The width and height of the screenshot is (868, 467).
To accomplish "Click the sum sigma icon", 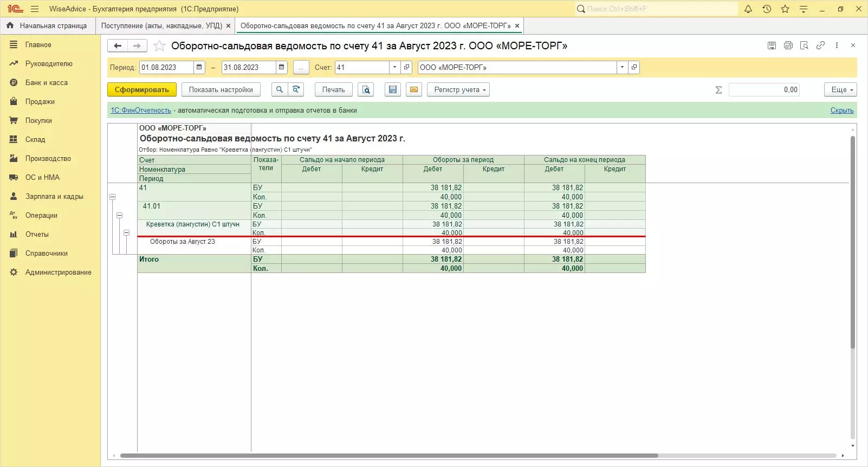I will 718,90.
